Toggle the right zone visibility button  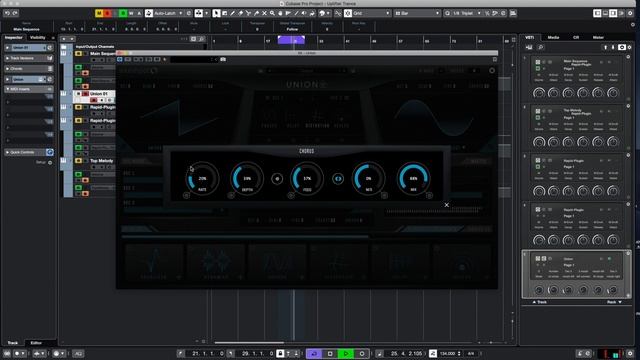(613, 13)
